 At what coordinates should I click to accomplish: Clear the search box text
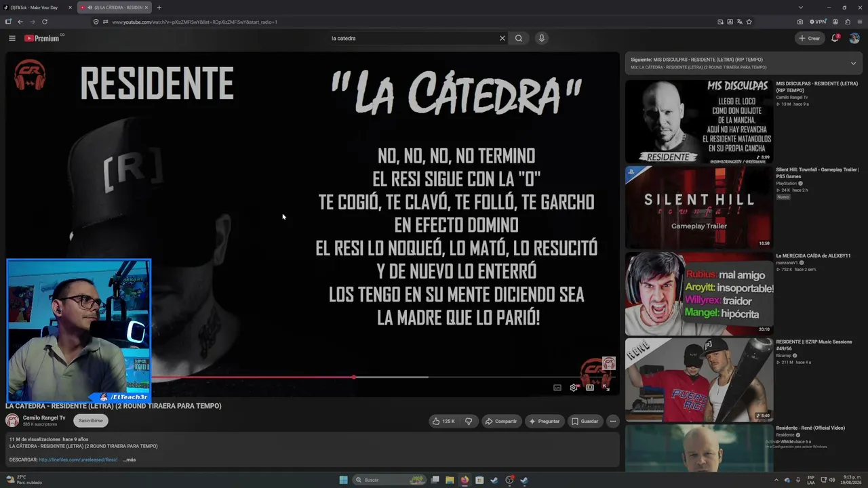click(502, 38)
